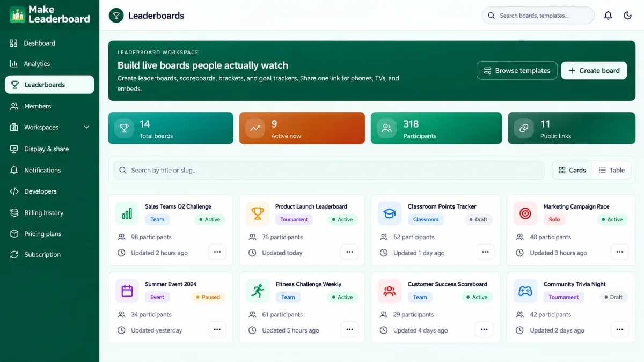Click "Updated 5 hours ago" text
The height and width of the screenshot is (362, 644).
point(290,330)
